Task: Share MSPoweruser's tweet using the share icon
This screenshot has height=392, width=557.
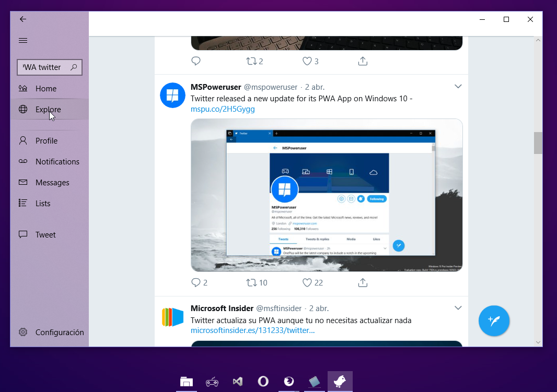Action: tap(363, 282)
